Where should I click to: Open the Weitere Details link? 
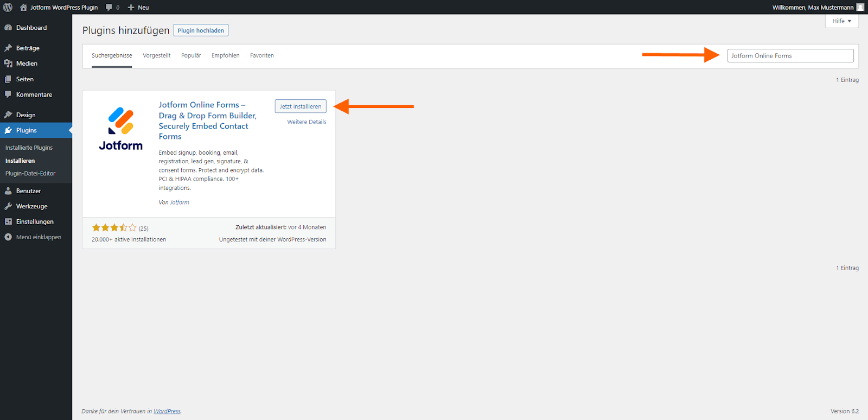click(307, 122)
